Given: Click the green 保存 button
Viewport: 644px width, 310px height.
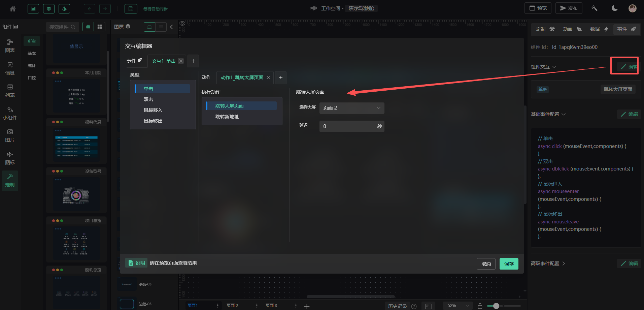Looking at the screenshot, I should 509,264.
